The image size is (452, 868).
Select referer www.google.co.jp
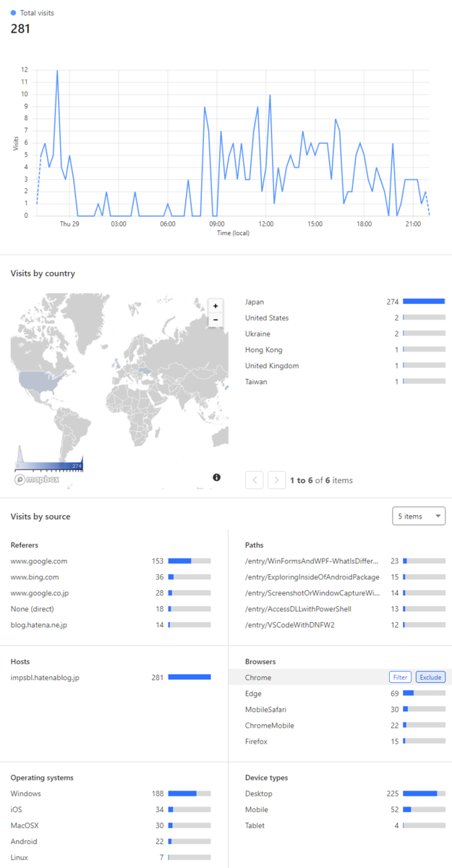coord(111,593)
